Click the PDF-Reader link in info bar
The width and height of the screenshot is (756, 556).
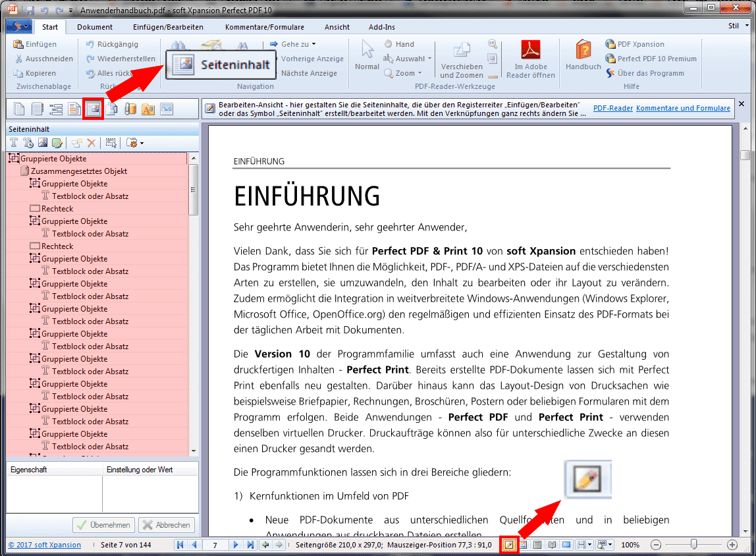point(612,108)
